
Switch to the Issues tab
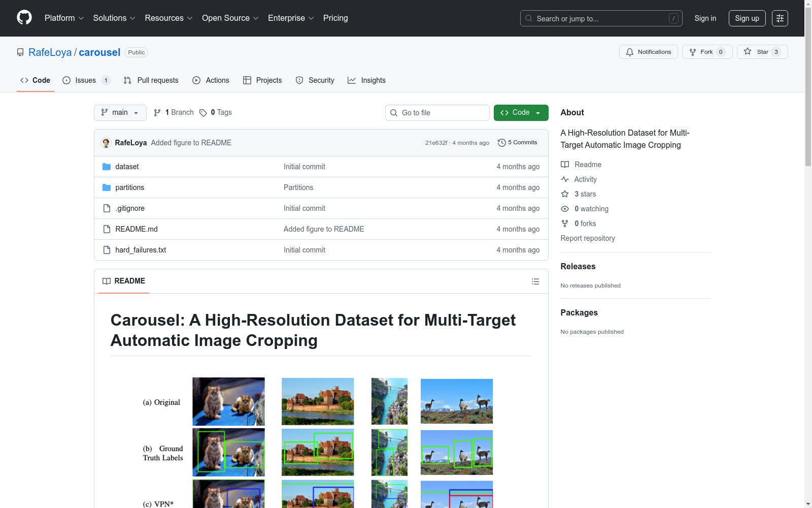pos(86,80)
